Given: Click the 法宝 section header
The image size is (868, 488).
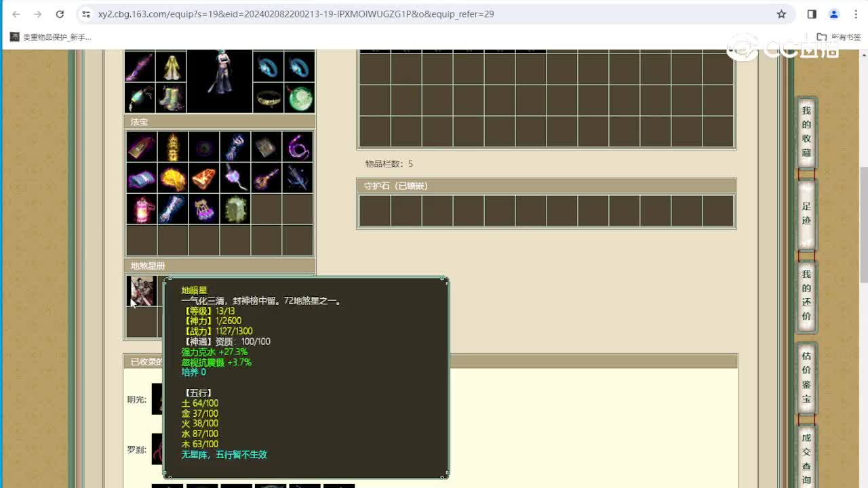Looking at the screenshot, I should 220,122.
